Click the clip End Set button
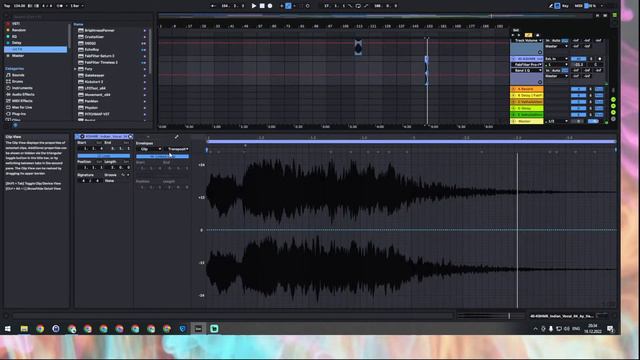This screenshot has height=360, width=640. point(126,143)
